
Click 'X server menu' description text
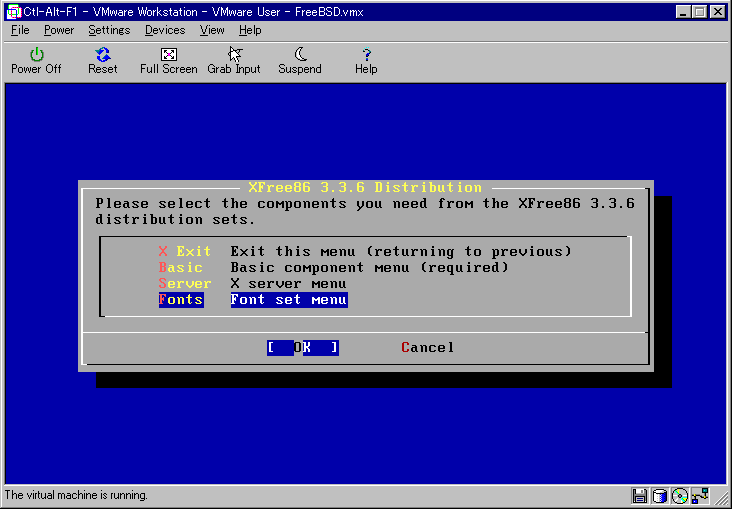point(289,283)
